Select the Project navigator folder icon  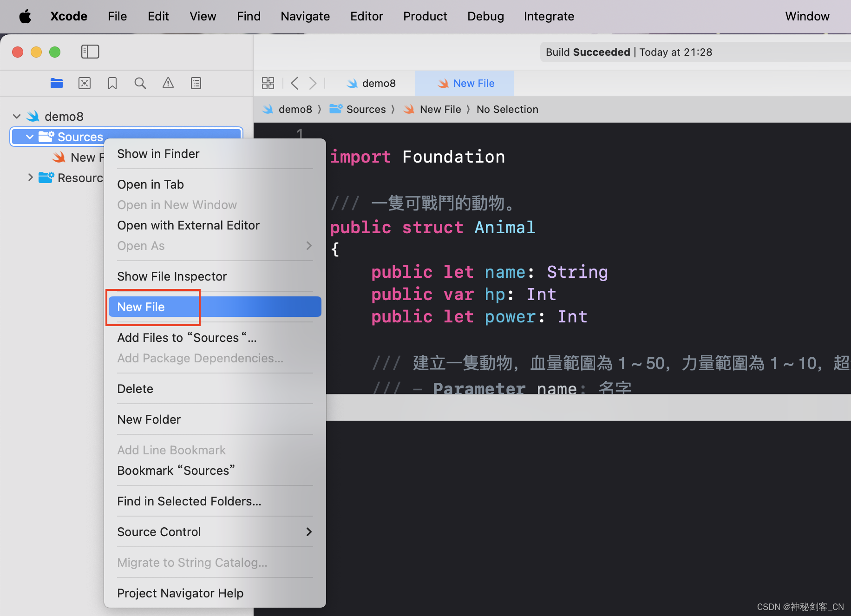click(x=57, y=83)
